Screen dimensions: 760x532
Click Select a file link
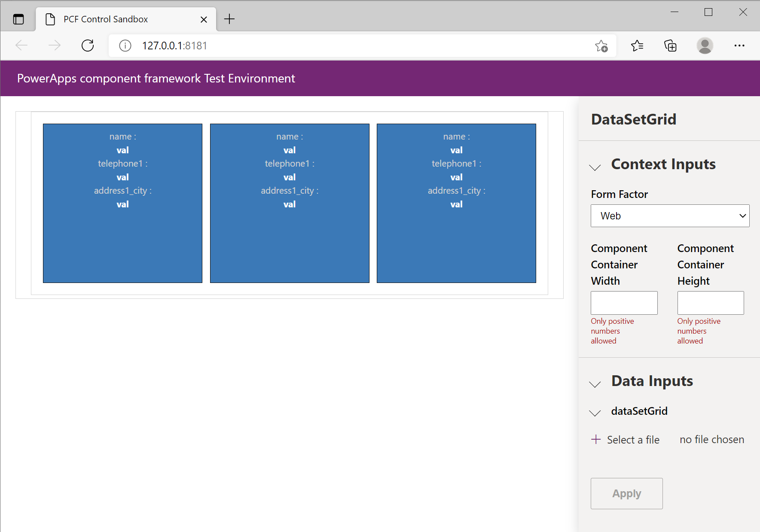click(x=626, y=440)
